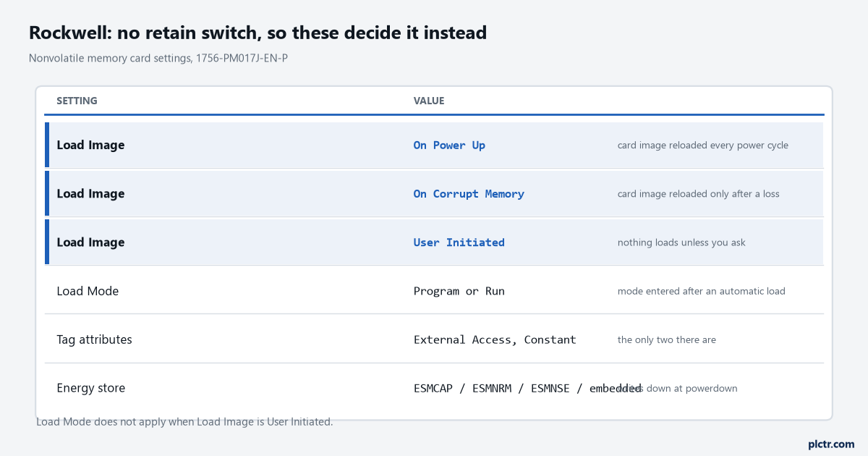Click the SETTING column header

point(77,101)
